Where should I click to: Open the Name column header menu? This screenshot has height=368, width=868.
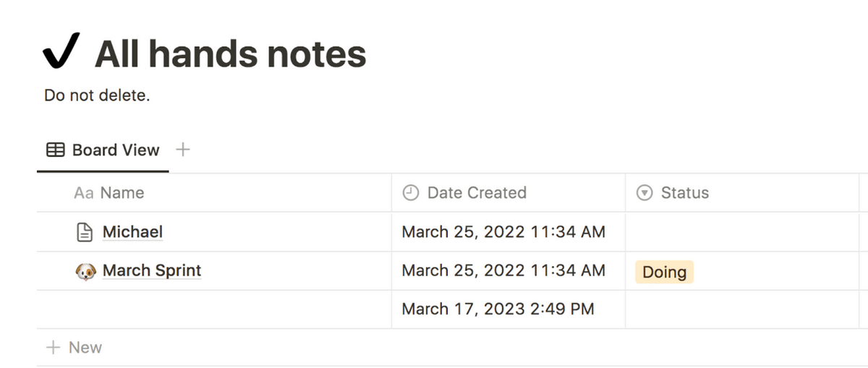click(214, 193)
